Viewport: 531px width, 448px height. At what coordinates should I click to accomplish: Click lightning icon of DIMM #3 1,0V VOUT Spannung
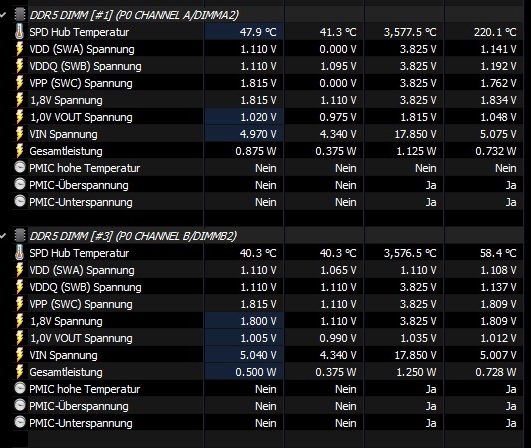pyautogui.click(x=20, y=337)
